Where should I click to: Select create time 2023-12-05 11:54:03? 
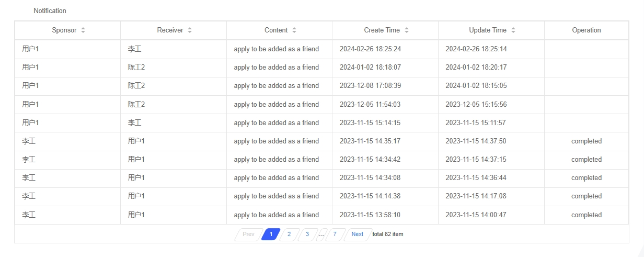(x=370, y=105)
